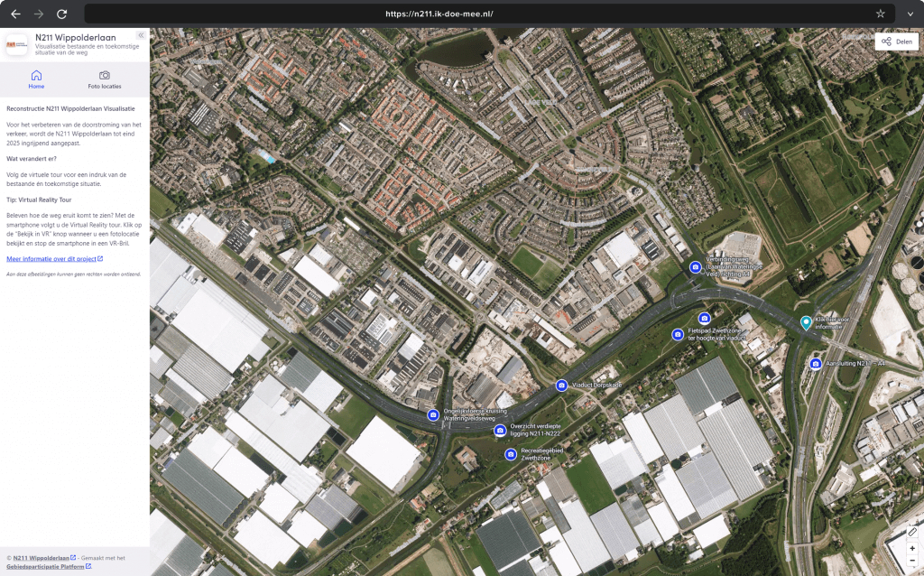This screenshot has height=576, width=924.
Task: Click Overzicht verdiepte ligging N211-N222 marker
Action: pyautogui.click(x=500, y=430)
